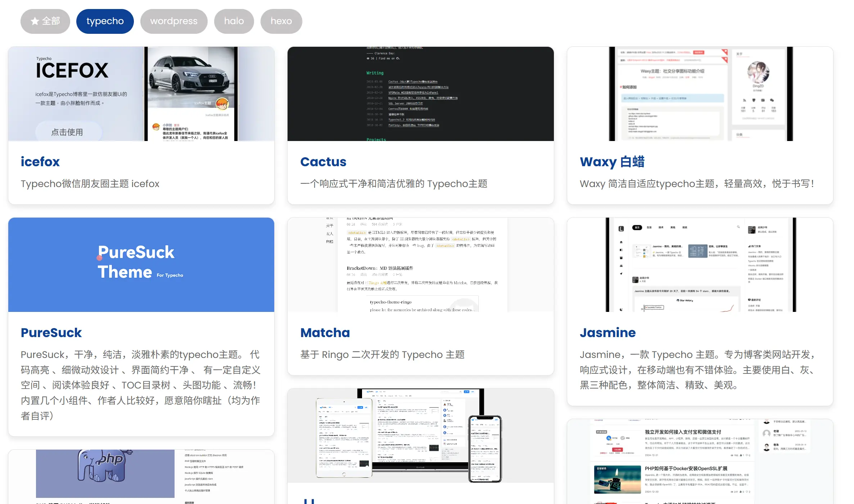The image size is (854, 504).
Task: Open the PureSuck theme title link
Action: pos(51,332)
